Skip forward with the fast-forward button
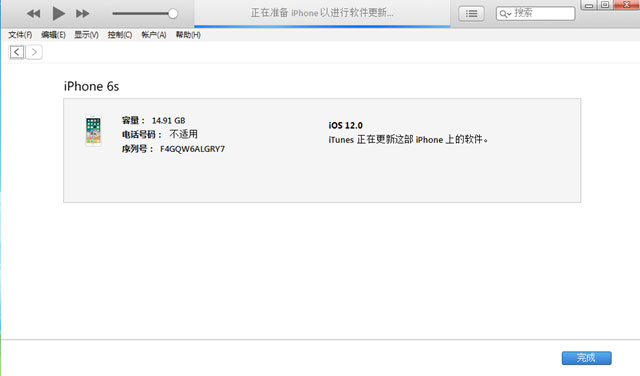This screenshot has width=640, height=376. tap(82, 13)
